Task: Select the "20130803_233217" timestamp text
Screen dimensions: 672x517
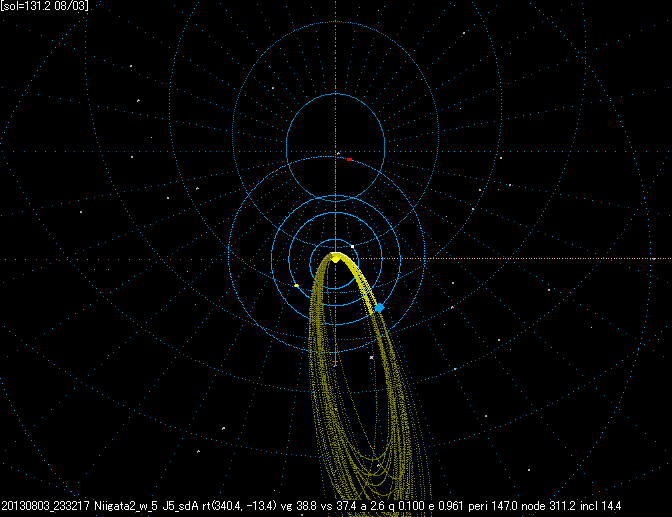Action: tap(45, 506)
